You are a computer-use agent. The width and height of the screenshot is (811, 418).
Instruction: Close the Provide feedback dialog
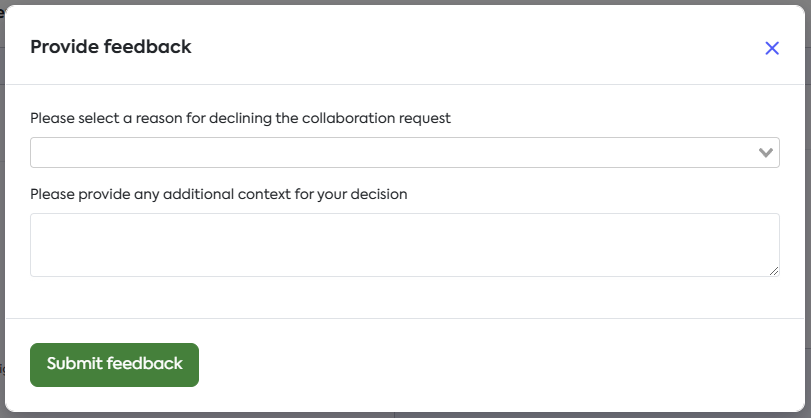pos(771,48)
